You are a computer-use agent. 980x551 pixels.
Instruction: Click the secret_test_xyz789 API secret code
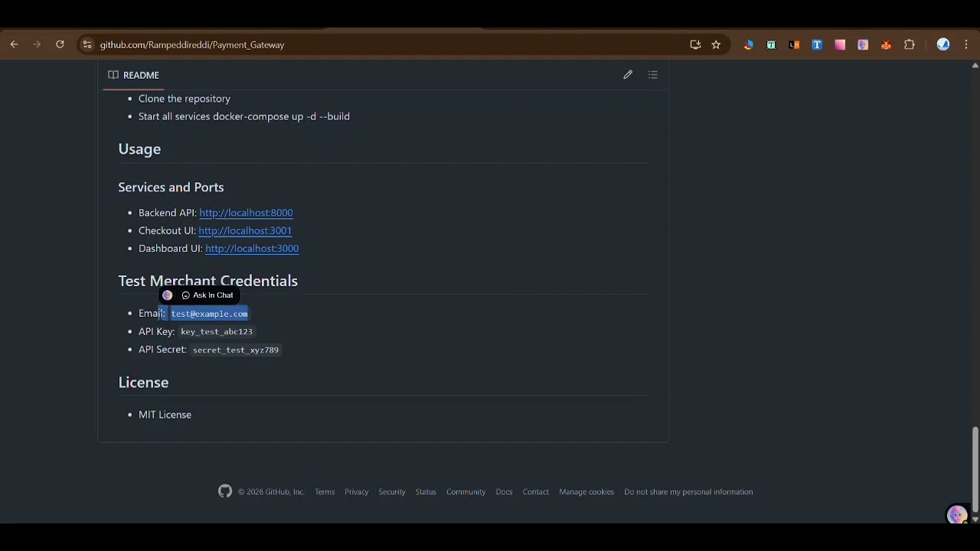click(x=236, y=350)
